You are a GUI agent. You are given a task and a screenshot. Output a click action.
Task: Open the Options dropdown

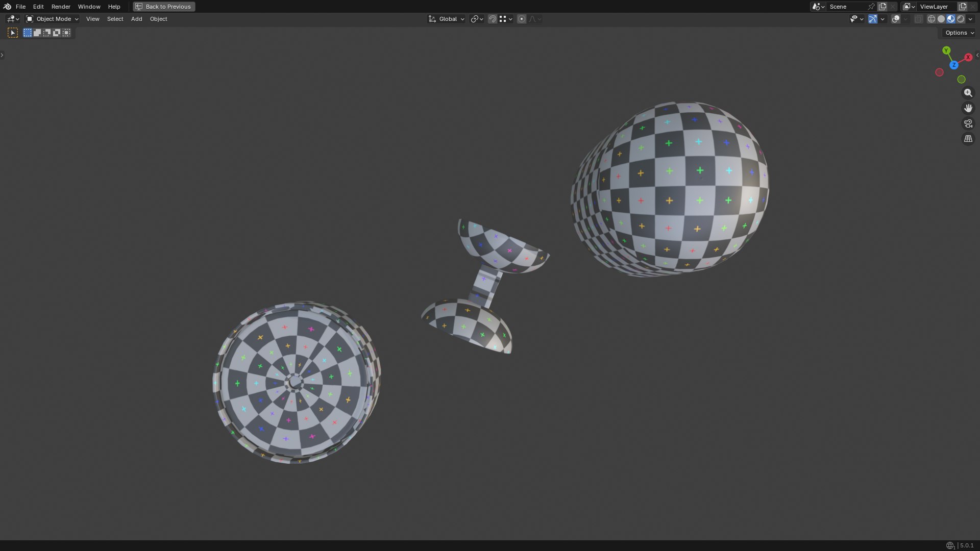click(x=959, y=33)
